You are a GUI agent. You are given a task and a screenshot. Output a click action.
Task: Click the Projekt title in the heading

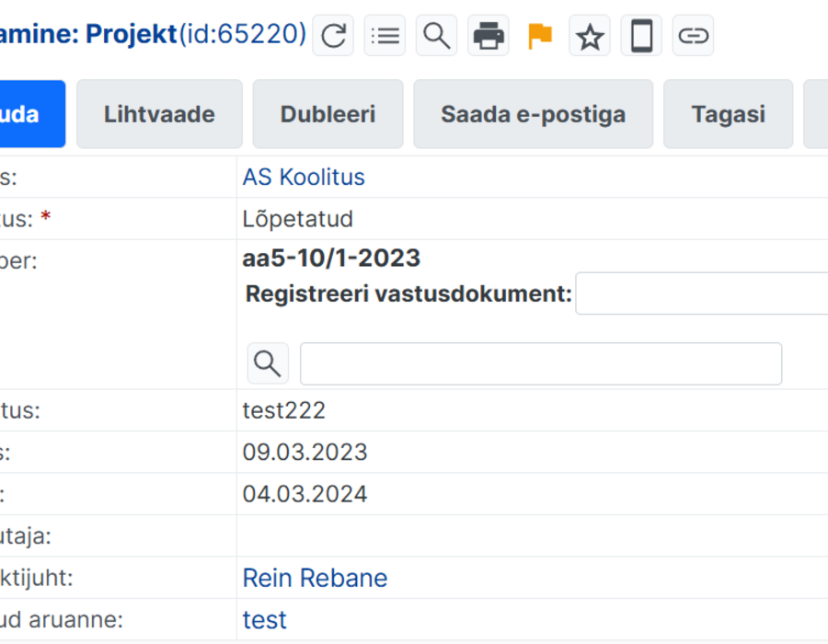[132, 34]
